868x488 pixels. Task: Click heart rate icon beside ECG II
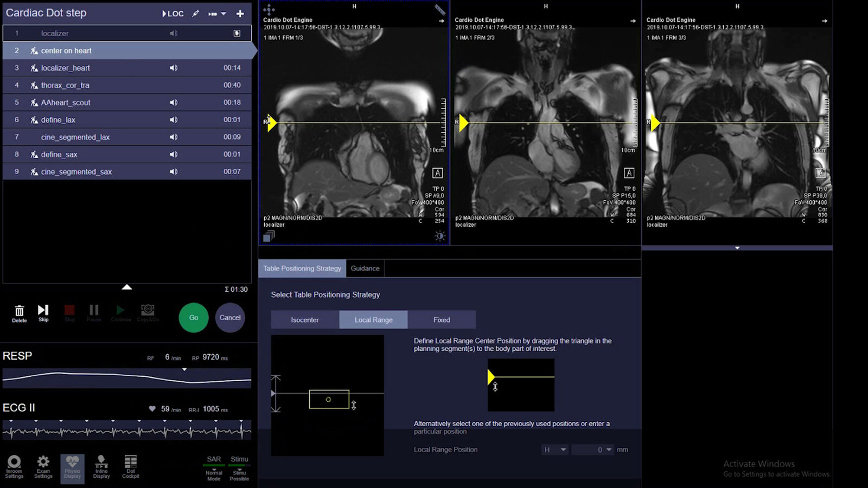(x=152, y=409)
